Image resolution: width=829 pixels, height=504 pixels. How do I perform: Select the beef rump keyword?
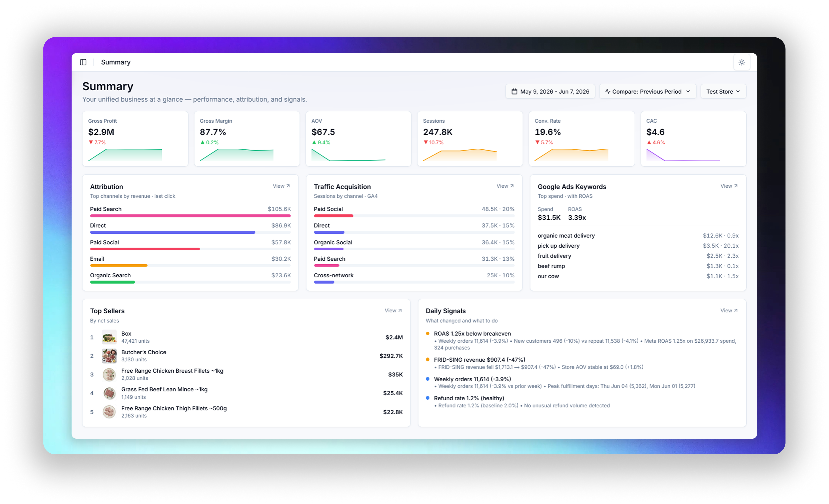click(551, 266)
